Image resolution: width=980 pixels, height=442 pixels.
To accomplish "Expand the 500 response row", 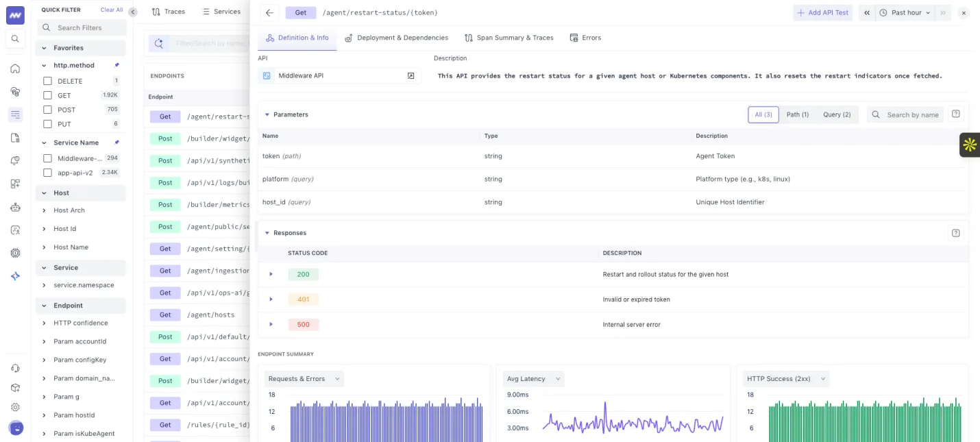I will pyautogui.click(x=271, y=324).
